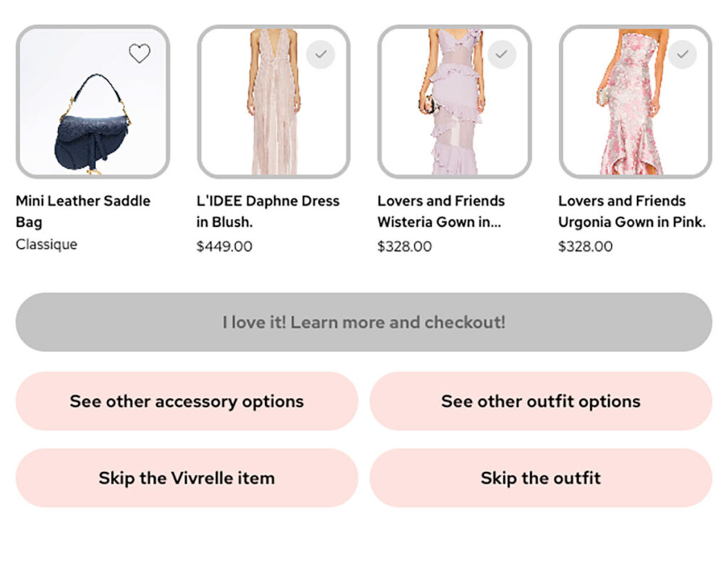Select 'Skip the outfit'

click(541, 478)
